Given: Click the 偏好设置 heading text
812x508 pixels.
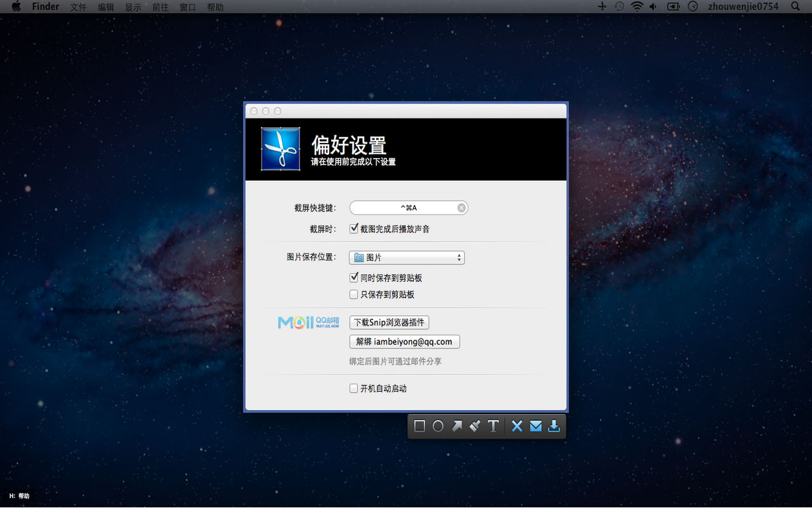Looking at the screenshot, I should tap(349, 145).
